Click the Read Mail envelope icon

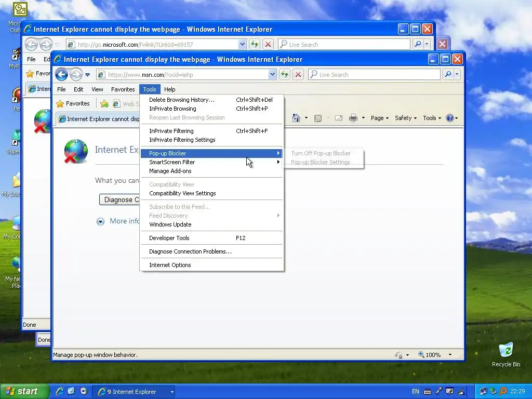338,118
